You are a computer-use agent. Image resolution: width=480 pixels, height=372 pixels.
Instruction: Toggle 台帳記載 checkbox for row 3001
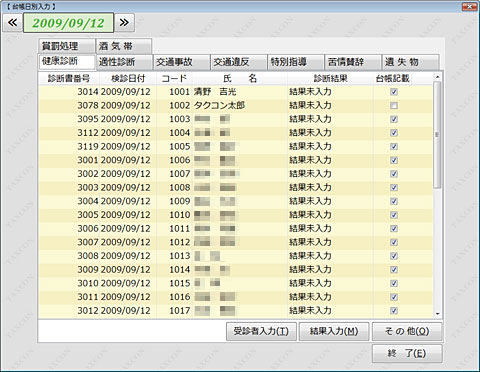[394, 160]
